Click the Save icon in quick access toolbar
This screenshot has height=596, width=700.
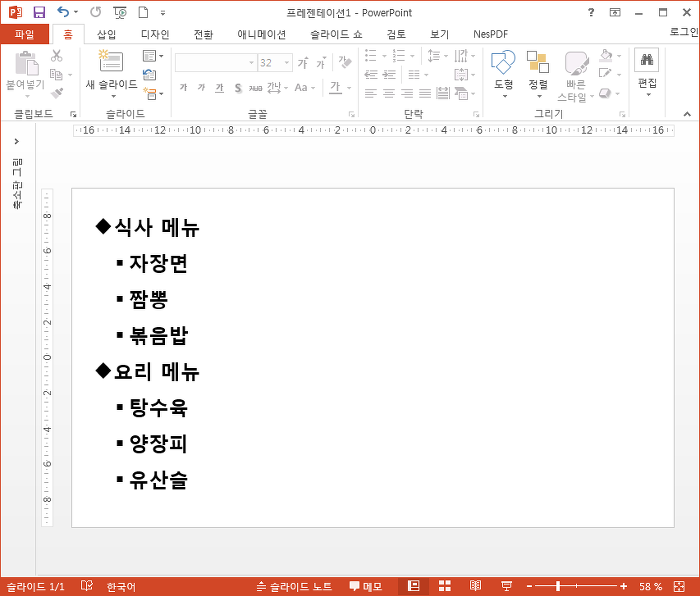pos(39,12)
